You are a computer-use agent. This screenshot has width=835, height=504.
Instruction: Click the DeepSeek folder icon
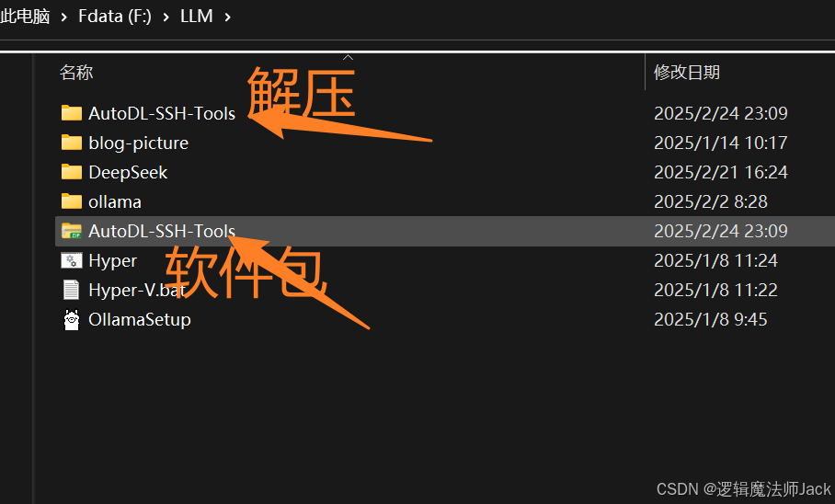pyautogui.click(x=71, y=172)
